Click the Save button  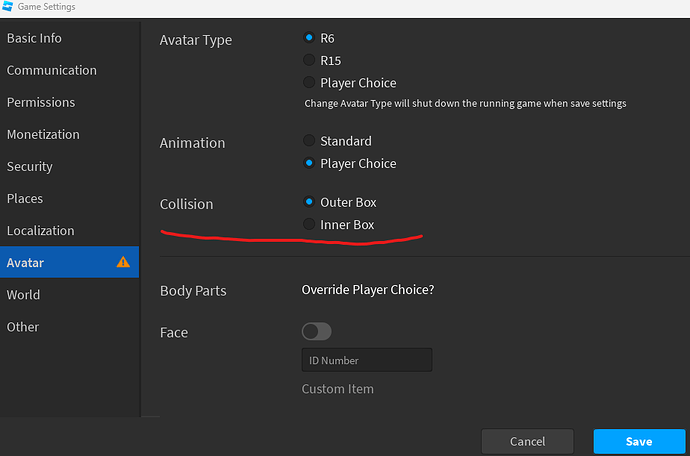(639, 441)
